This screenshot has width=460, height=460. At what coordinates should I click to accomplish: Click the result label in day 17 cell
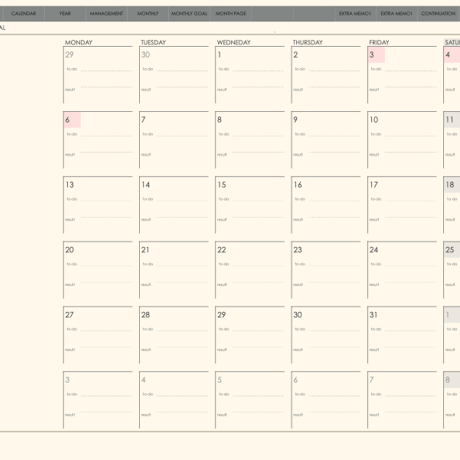point(374,220)
